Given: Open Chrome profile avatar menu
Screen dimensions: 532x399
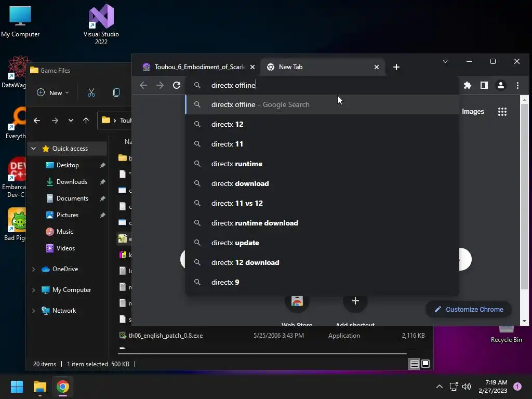Looking at the screenshot, I should click(501, 85).
